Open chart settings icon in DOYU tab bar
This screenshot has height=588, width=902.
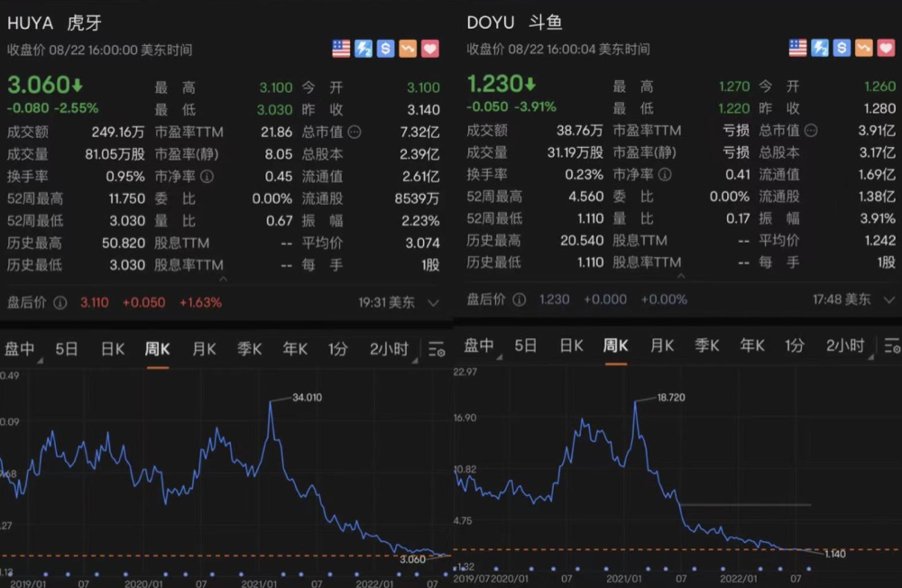click(892, 345)
